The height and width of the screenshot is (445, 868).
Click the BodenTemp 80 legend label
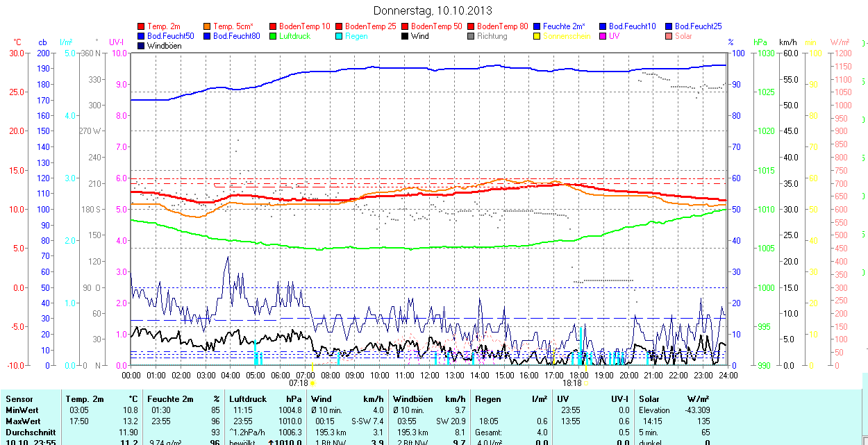tap(503, 26)
